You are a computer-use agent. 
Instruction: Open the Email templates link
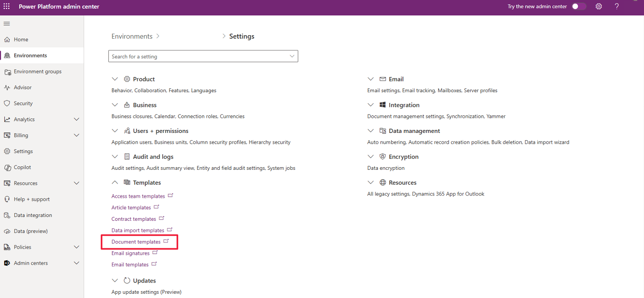[130, 265]
